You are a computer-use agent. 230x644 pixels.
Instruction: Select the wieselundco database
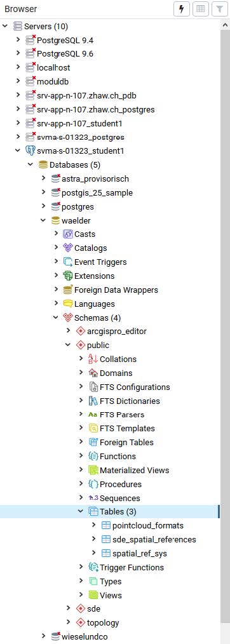85,636
